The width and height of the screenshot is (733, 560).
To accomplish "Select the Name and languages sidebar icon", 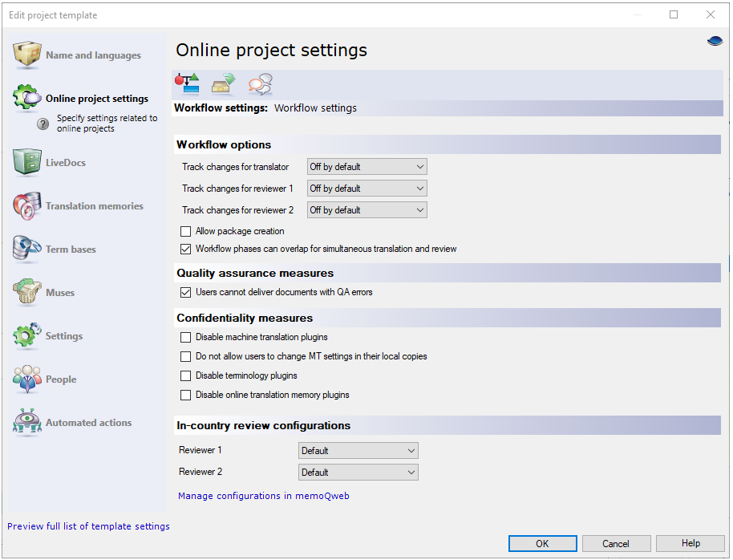I will coord(26,55).
